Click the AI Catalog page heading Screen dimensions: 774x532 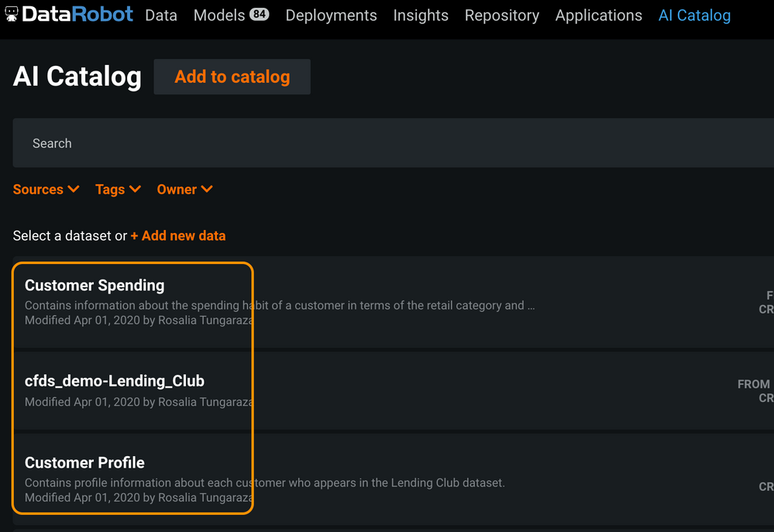point(77,77)
